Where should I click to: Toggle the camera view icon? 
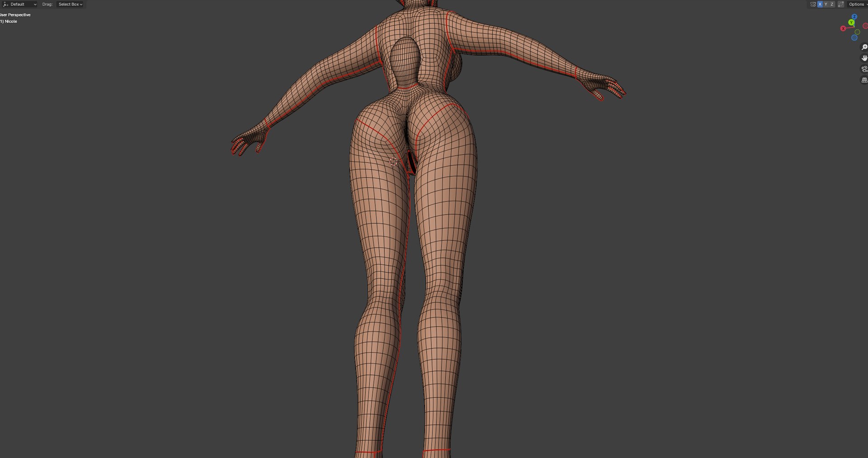pyautogui.click(x=864, y=69)
